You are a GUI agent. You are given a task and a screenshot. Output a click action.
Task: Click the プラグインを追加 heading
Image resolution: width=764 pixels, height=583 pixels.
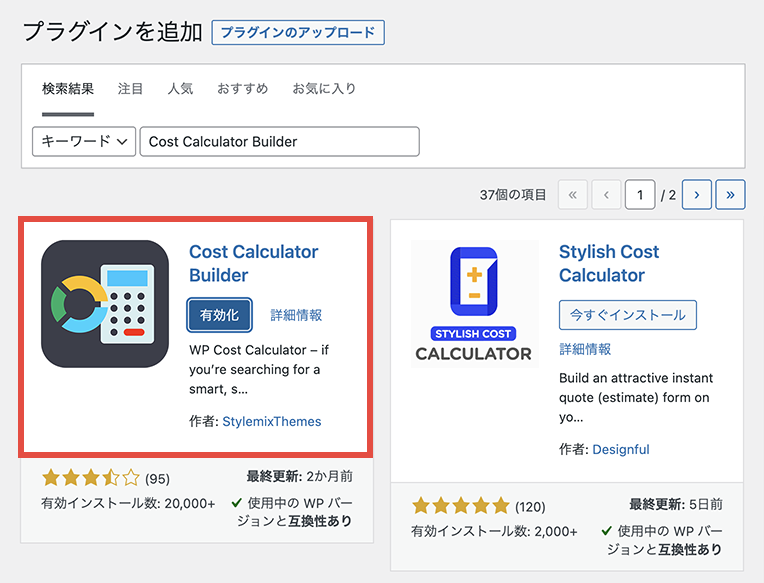click(112, 32)
